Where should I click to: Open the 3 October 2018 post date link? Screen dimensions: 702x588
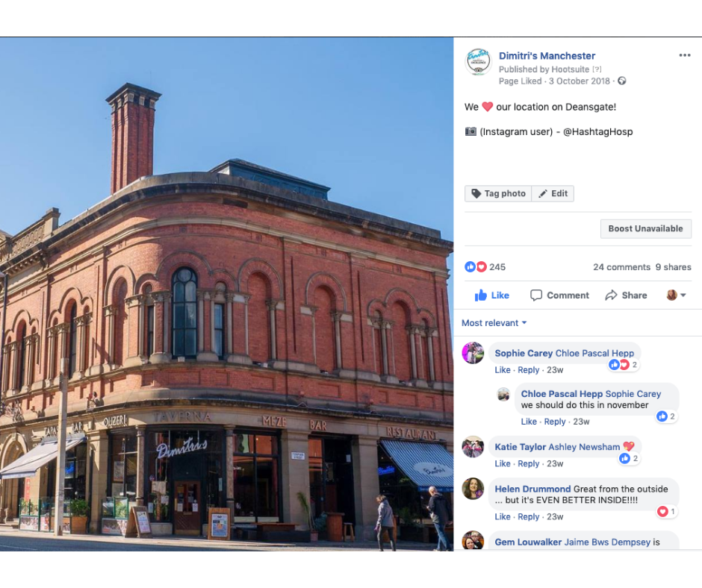(580, 81)
